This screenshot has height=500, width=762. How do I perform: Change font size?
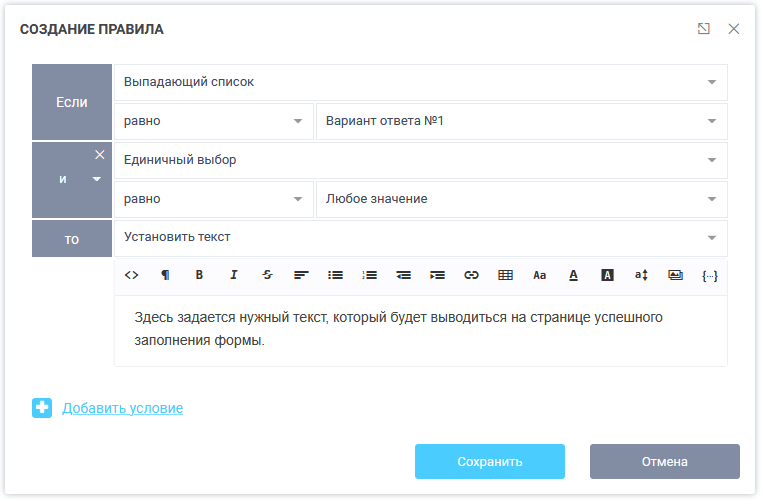641,276
